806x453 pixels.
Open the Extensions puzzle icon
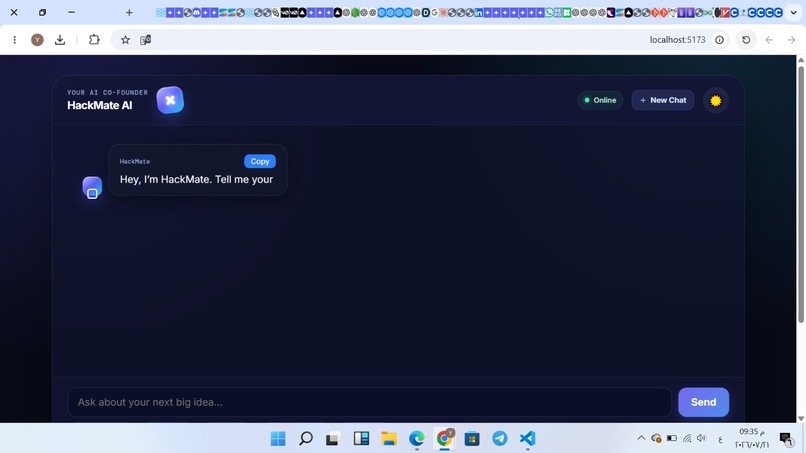94,40
